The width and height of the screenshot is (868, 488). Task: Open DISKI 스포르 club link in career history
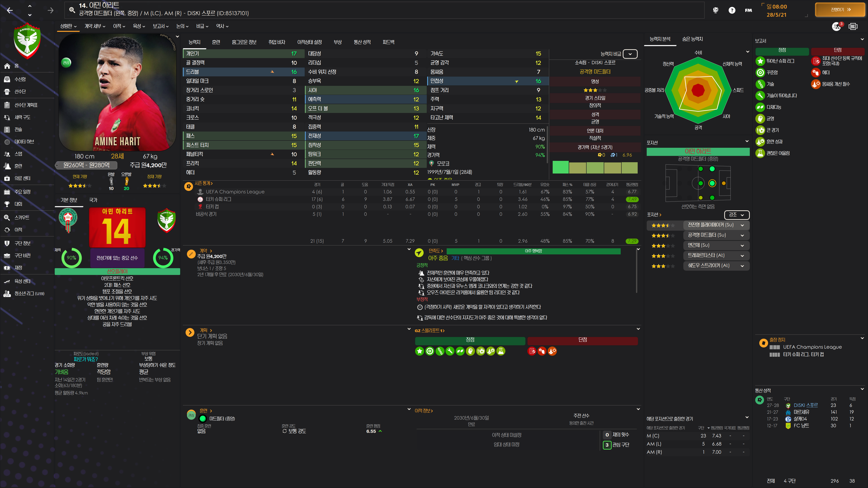coord(805,405)
